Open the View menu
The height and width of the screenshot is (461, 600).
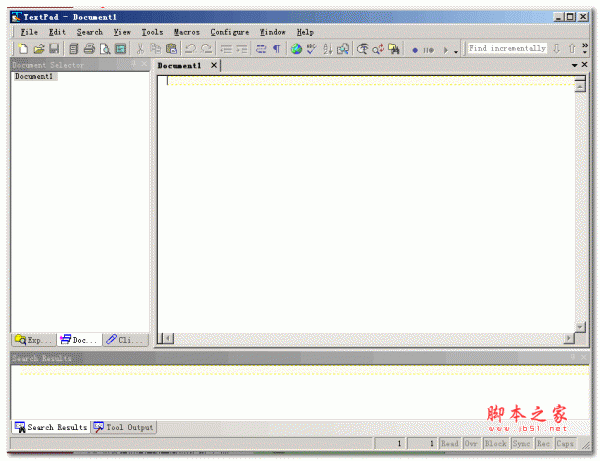[122, 32]
